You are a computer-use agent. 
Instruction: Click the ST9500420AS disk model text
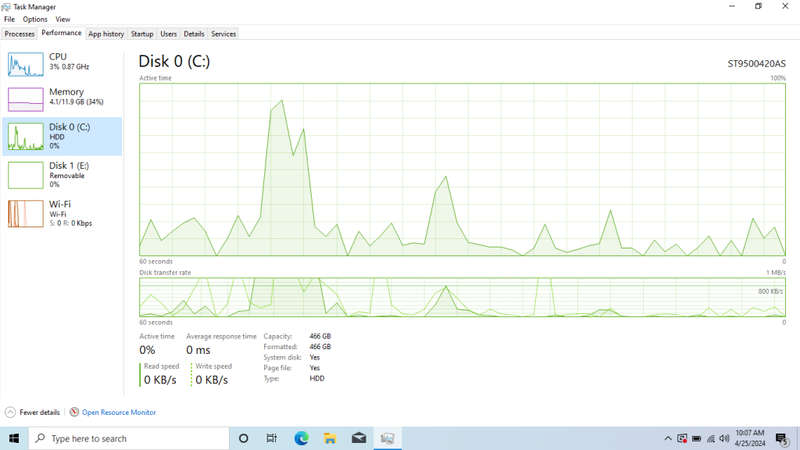pos(756,64)
